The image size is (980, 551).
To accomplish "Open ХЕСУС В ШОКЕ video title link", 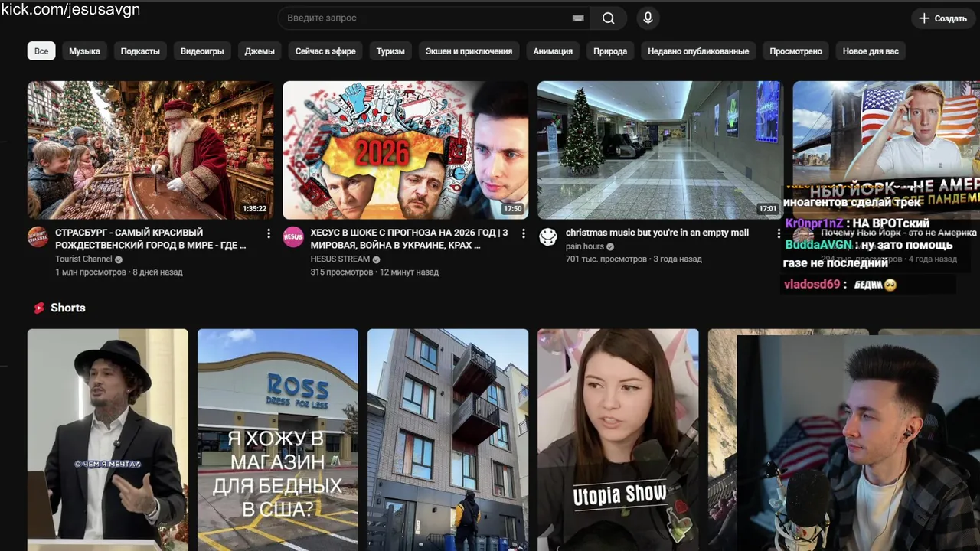I will pos(410,239).
